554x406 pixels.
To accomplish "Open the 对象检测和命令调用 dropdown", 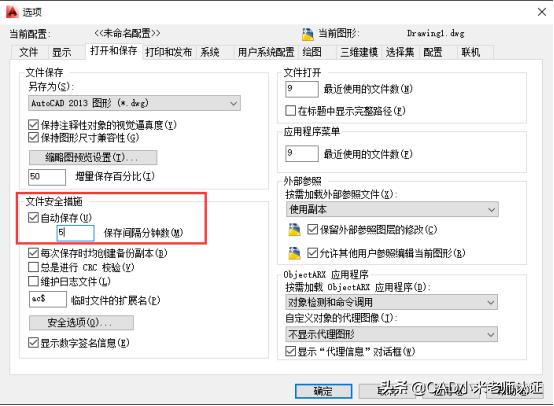I will (391, 302).
